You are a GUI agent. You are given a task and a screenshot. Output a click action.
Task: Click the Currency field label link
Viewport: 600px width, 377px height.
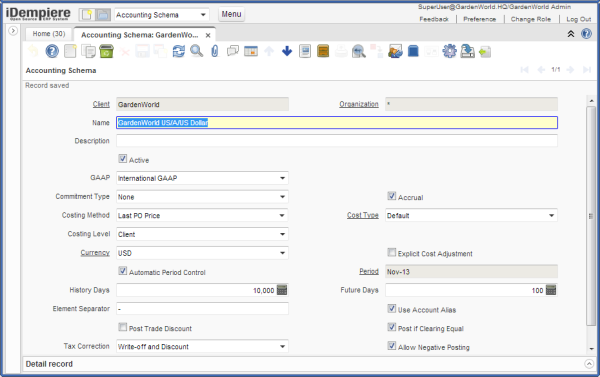(x=95, y=253)
